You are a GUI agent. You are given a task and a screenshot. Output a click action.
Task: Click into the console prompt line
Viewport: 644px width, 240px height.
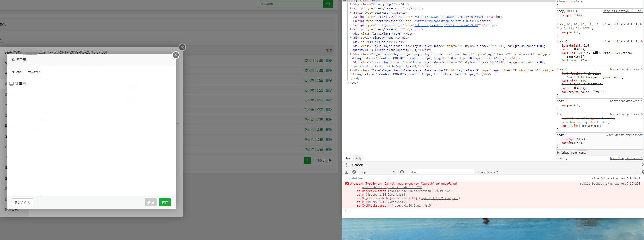[493, 210]
